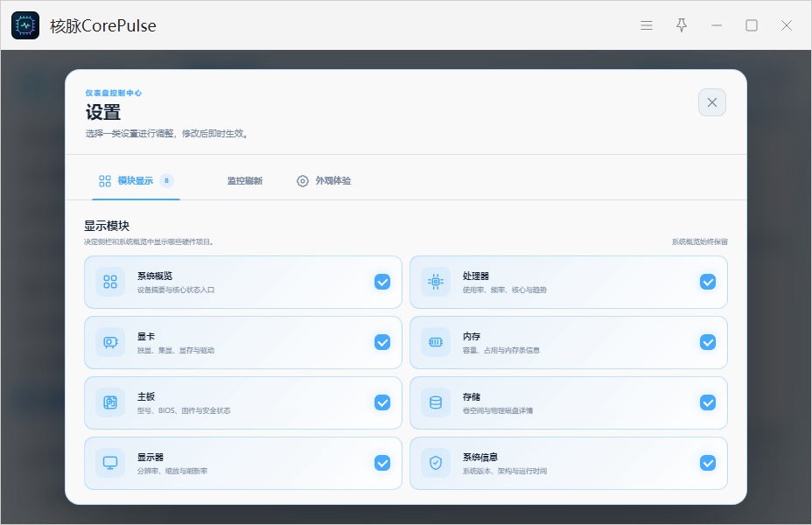Click the gear icon beside 外观体验
812x525 pixels.
coord(303,181)
